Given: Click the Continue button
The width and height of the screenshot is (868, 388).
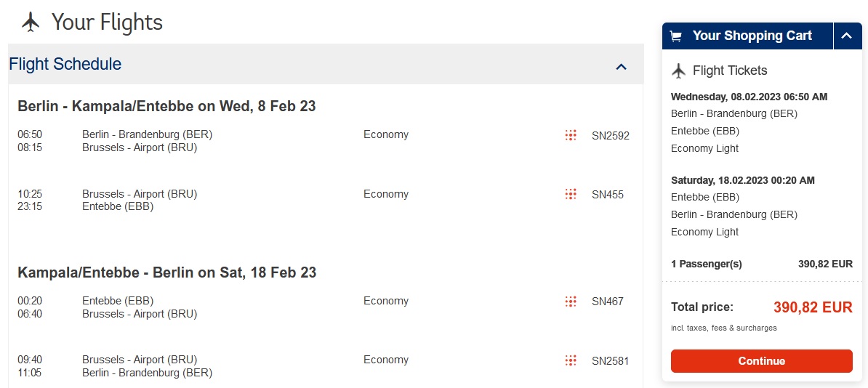Looking at the screenshot, I should (762, 361).
